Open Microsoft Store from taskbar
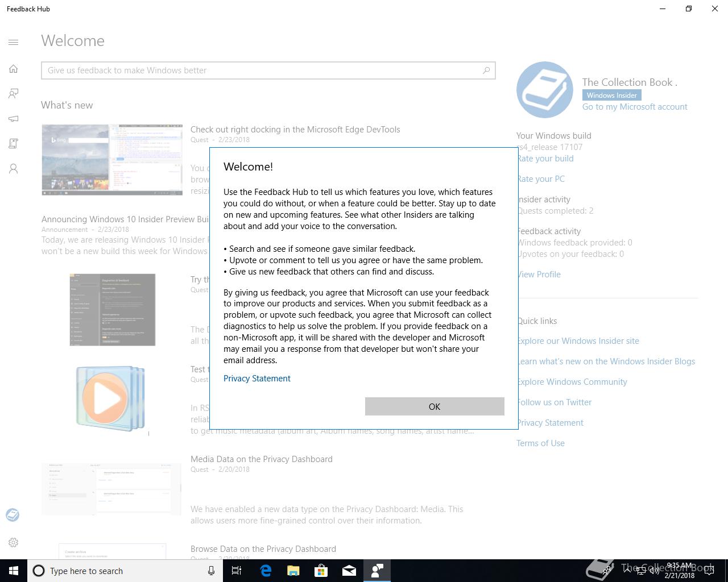Viewport: 728px width, 582px height. pos(321,571)
